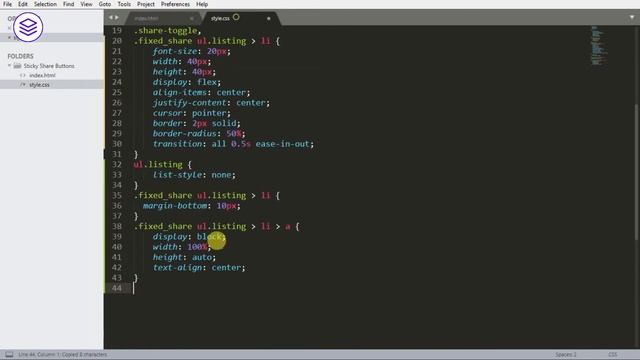This screenshot has width=640, height=360.
Task: Click the style.css file-type icon in sidebar
Action: [23, 84]
